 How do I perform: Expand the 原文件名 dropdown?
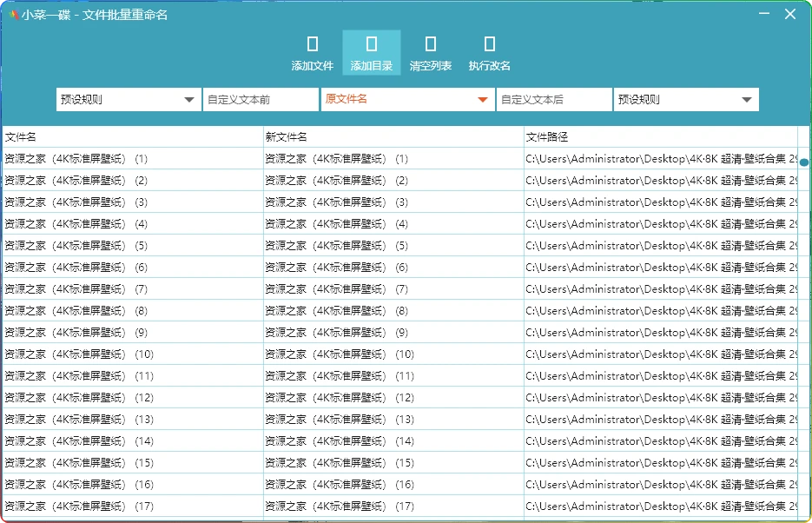[x=407, y=100]
